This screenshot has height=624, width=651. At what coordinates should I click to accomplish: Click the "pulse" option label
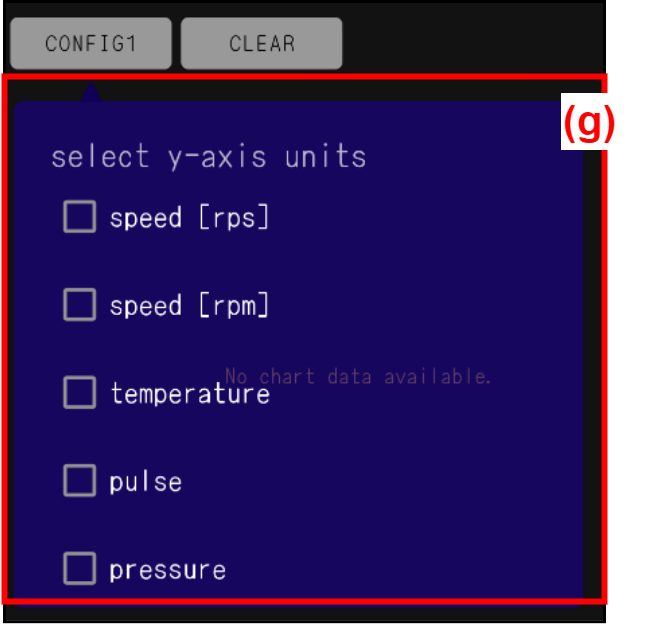(x=146, y=482)
